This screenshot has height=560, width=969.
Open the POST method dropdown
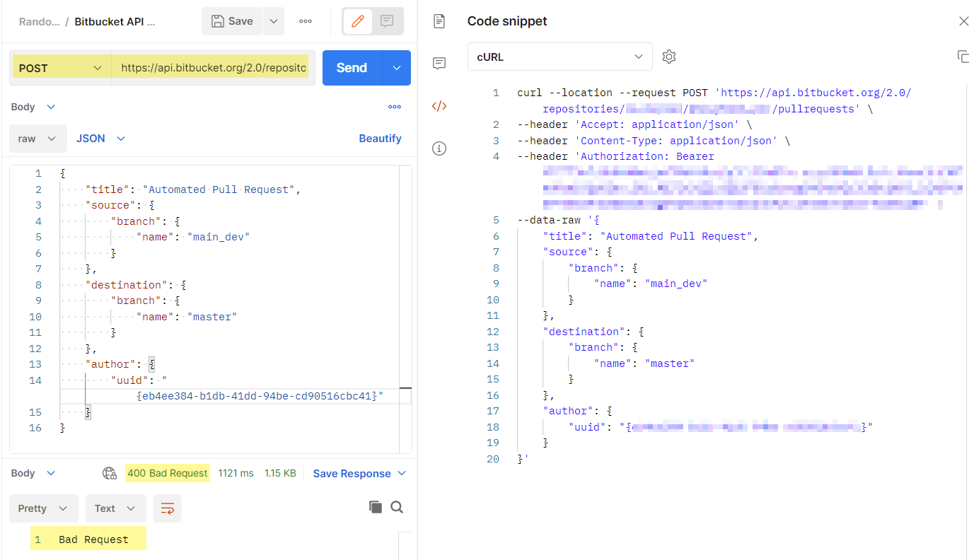[x=61, y=68]
